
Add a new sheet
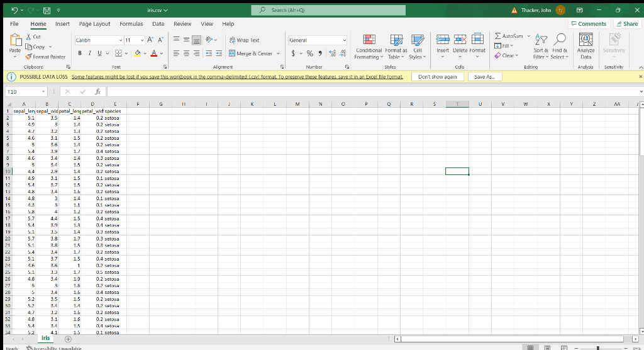coord(68,339)
